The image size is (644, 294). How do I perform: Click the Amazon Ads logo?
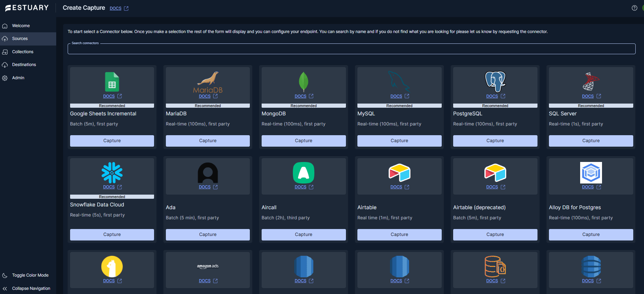pyautogui.click(x=207, y=266)
